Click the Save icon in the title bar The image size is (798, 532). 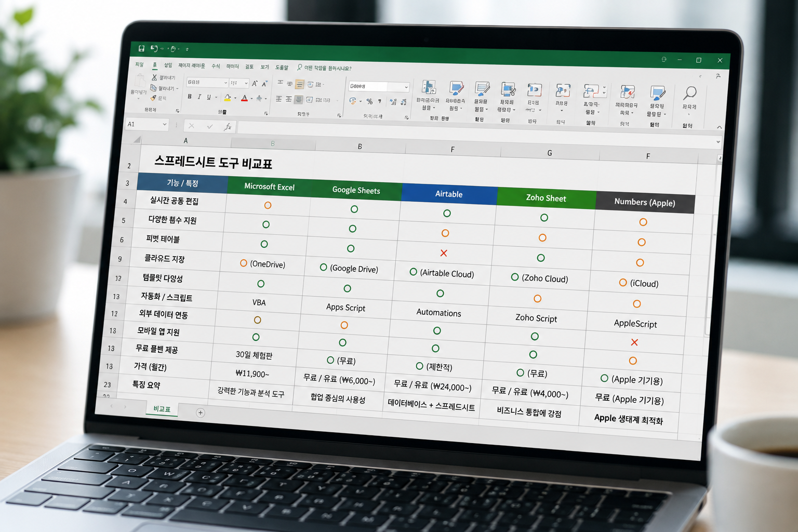tap(141, 48)
